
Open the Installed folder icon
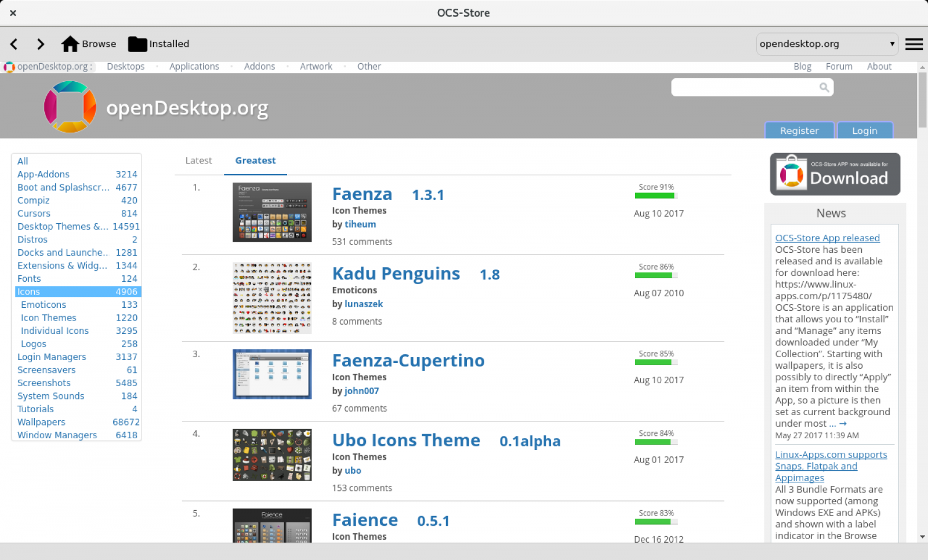coord(137,44)
